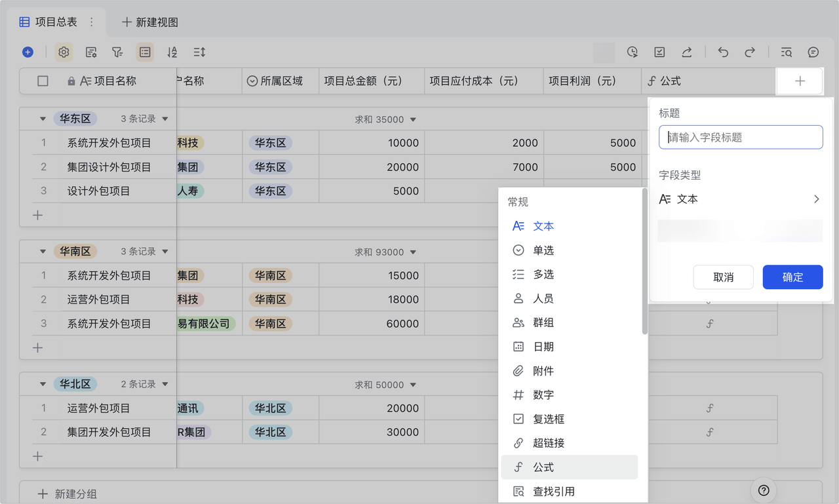Click the sort A-Z icon
This screenshot has height=504, width=839.
click(x=172, y=52)
